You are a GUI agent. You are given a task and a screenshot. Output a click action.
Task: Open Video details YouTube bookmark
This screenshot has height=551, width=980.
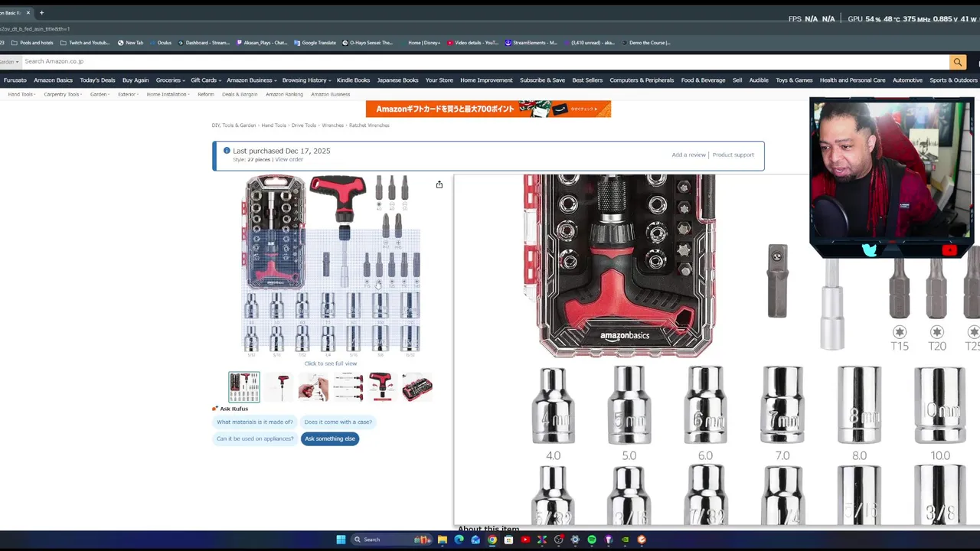click(472, 43)
